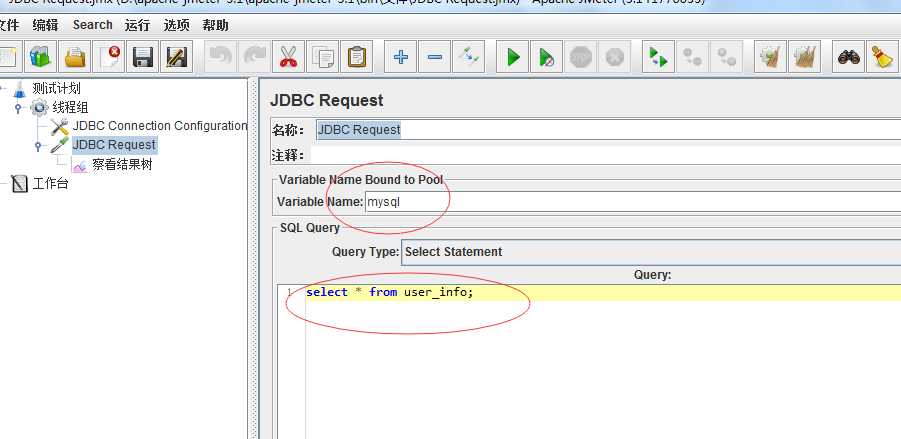Click the Save As icon with pencil
Viewport: 901px width, 439px height.
[x=176, y=57]
